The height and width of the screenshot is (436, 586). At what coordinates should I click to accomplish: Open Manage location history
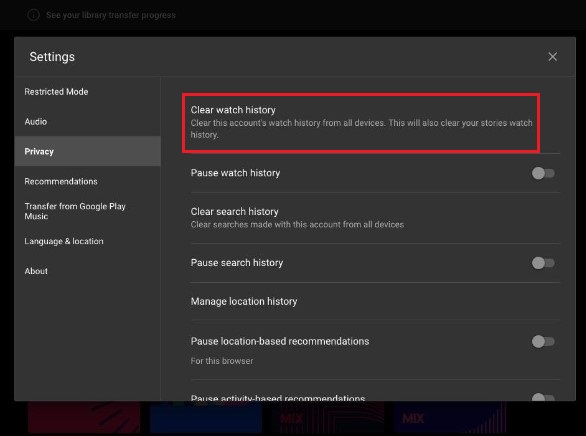point(375,301)
